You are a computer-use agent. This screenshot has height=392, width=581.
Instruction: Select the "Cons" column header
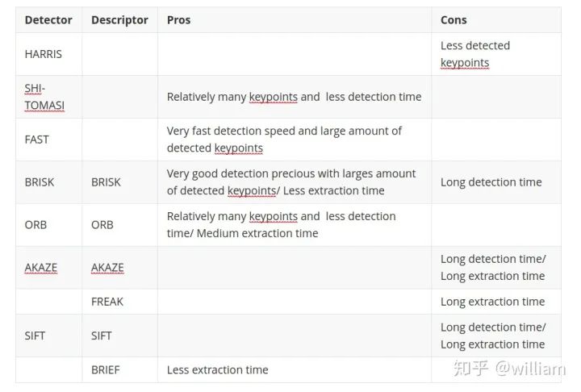(x=454, y=20)
